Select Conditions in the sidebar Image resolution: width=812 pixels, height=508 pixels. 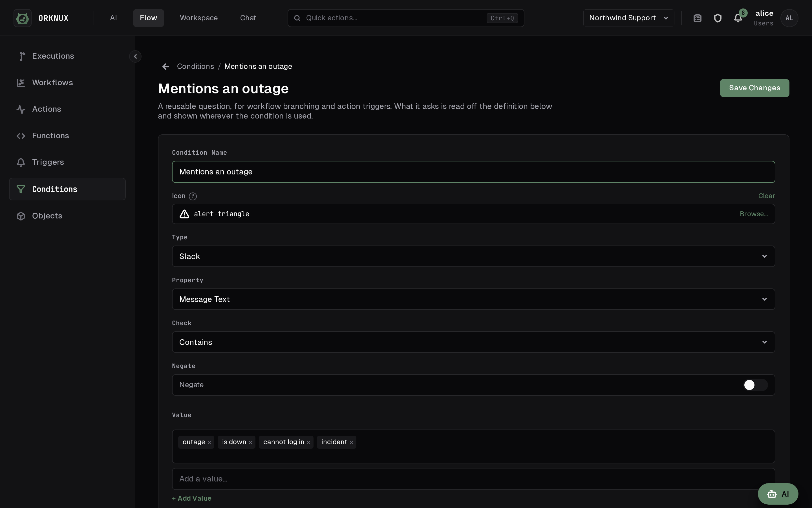pos(67,189)
